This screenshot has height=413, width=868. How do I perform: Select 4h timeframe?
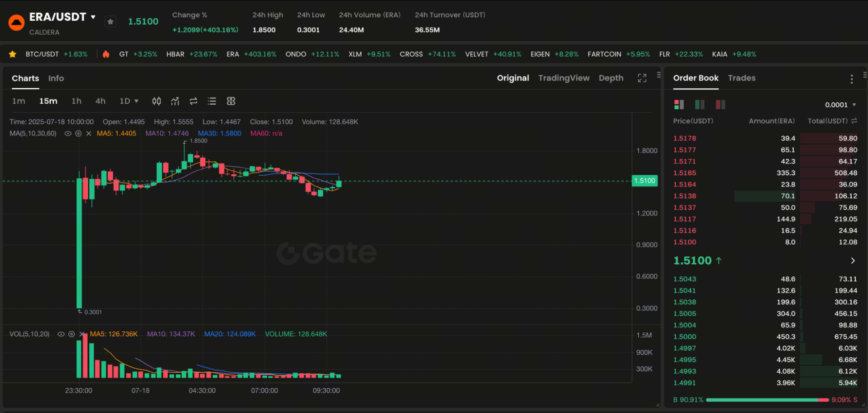click(100, 101)
